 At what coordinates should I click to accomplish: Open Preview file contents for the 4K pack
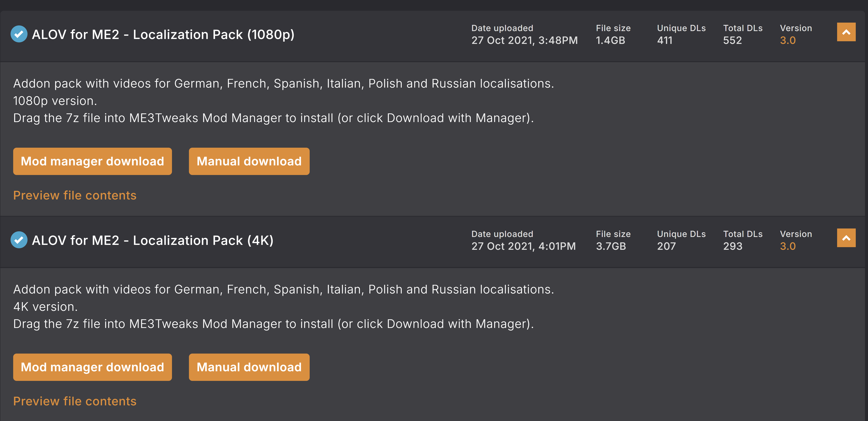click(x=75, y=401)
